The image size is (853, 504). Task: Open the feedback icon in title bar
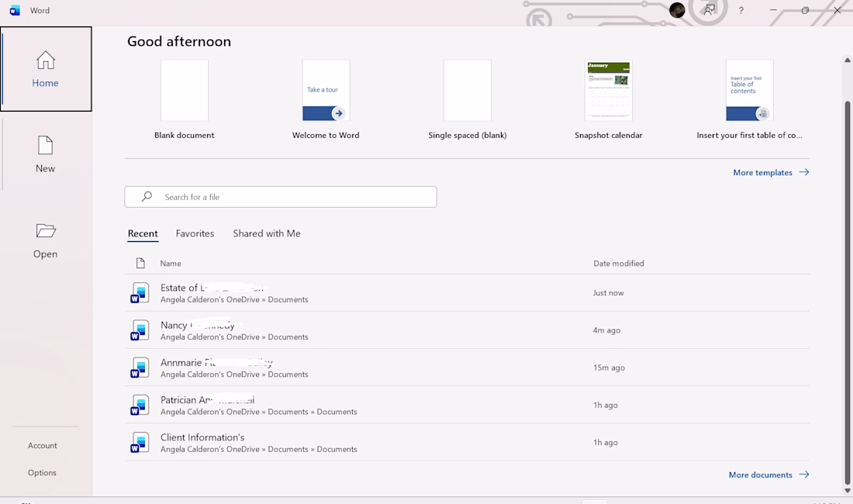pos(709,10)
